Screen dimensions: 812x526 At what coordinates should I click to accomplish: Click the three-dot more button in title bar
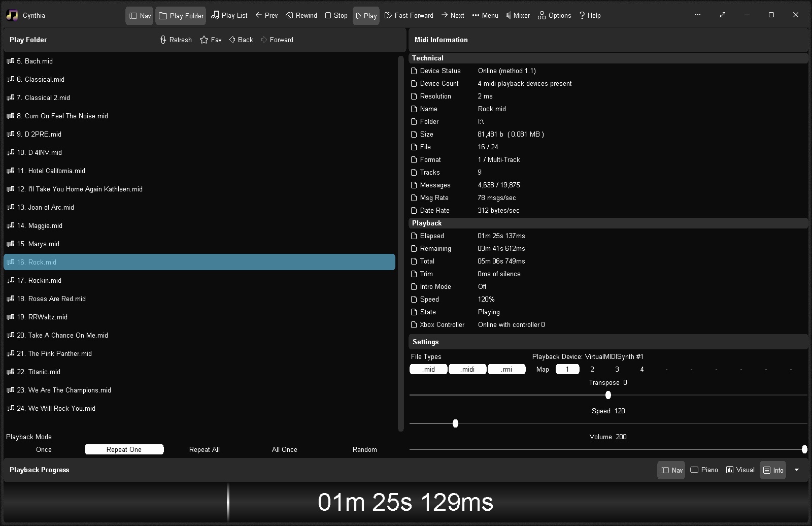(x=698, y=15)
